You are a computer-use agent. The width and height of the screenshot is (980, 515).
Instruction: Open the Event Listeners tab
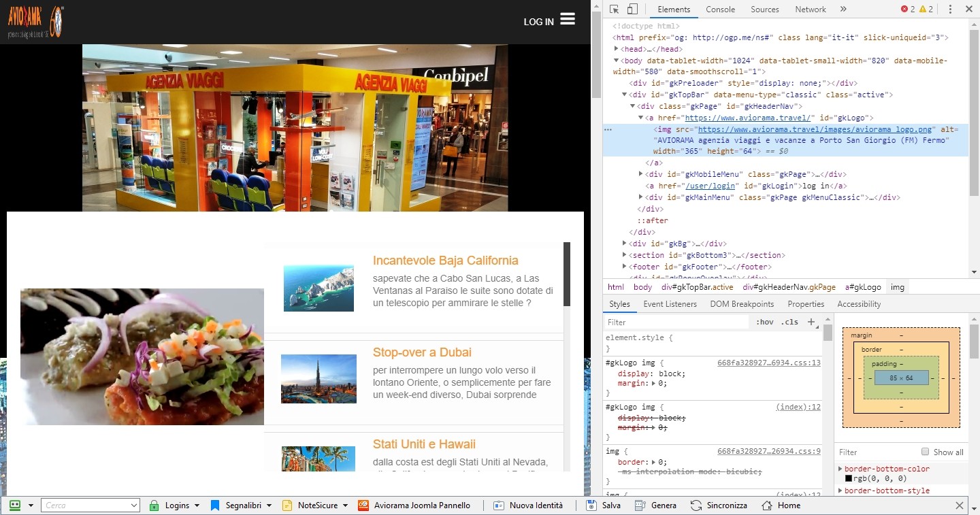pyautogui.click(x=670, y=304)
